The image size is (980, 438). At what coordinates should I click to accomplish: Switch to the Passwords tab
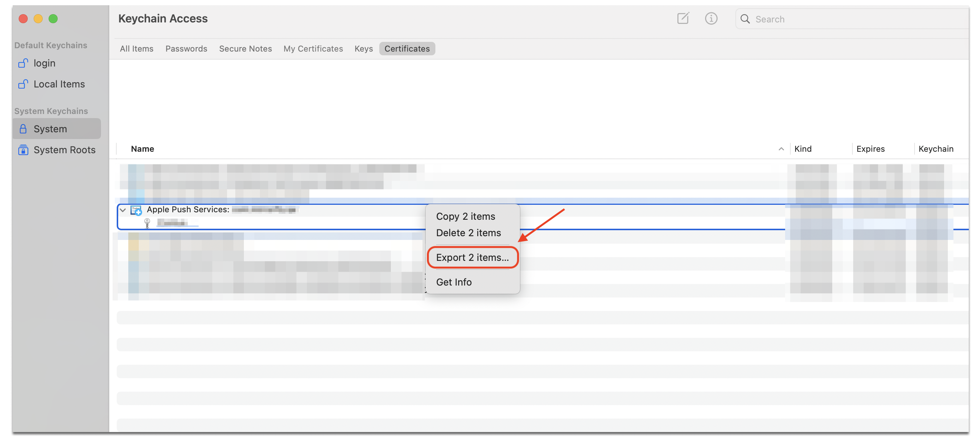tap(186, 49)
